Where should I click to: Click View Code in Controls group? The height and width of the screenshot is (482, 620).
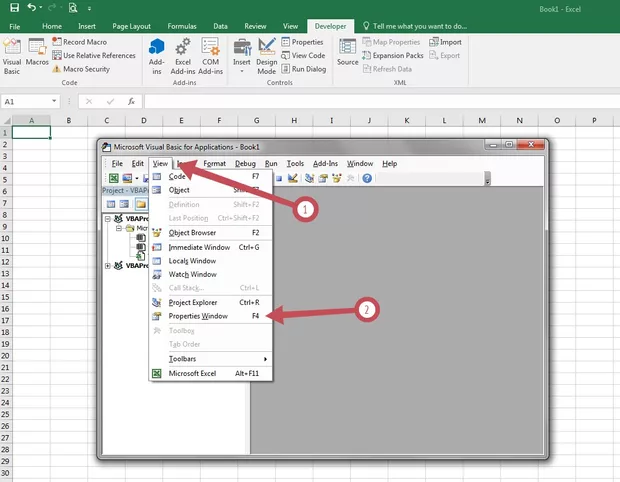pyautogui.click(x=308, y=56)
